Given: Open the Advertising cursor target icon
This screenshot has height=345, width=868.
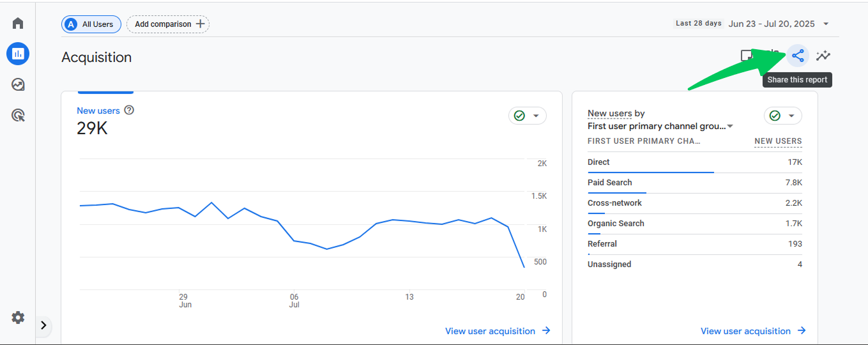Looking at the screenshot, I should [18, 116].
